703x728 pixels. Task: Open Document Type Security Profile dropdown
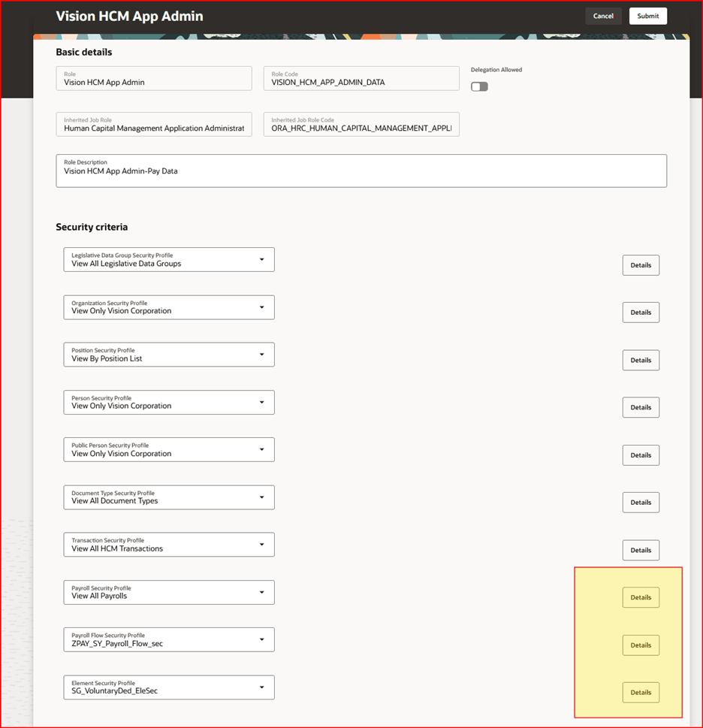169,497
